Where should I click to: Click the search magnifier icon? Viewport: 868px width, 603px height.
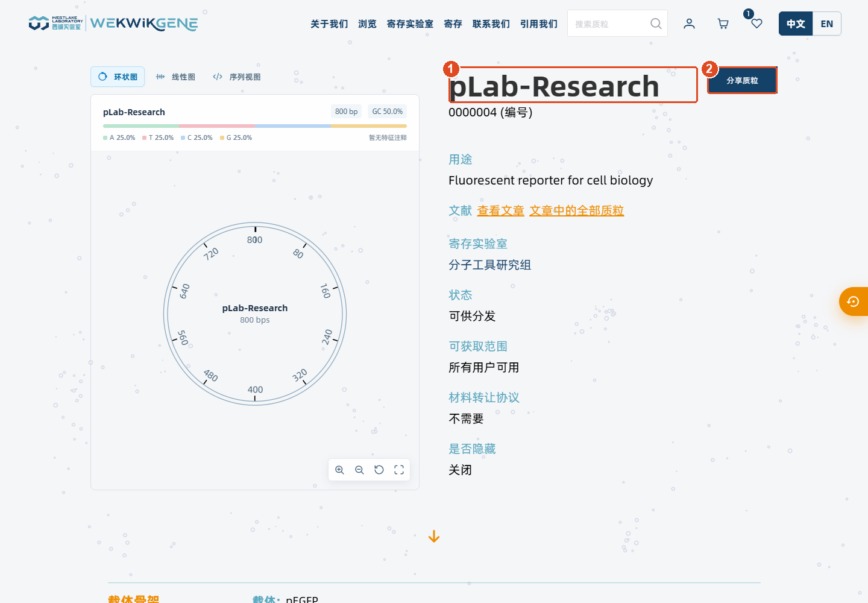656,24
